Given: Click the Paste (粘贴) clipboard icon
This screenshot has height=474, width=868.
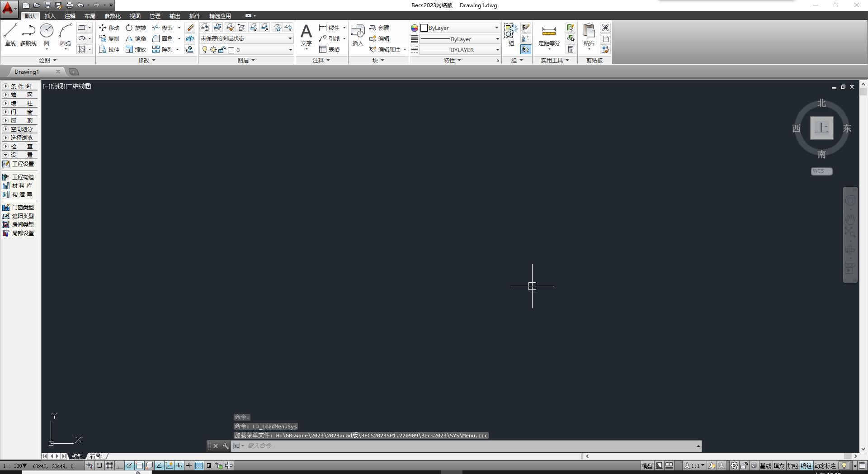Looking at the screenshot, I should pyautogui.click(x=589, y=35).
